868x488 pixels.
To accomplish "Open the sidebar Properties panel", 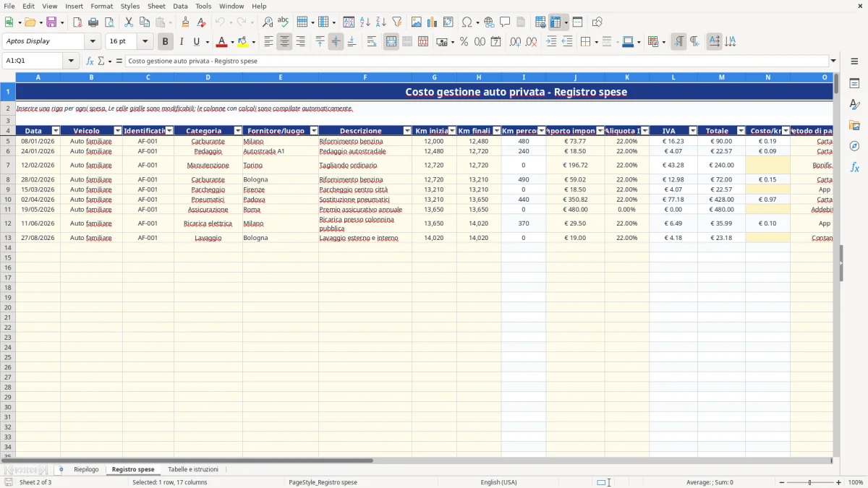I will tap(854, 83).
